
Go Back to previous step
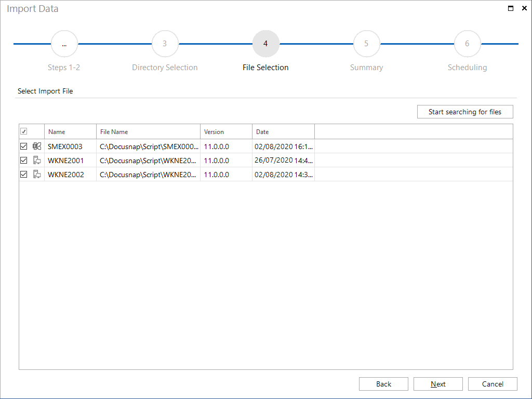tap(383, 384)
